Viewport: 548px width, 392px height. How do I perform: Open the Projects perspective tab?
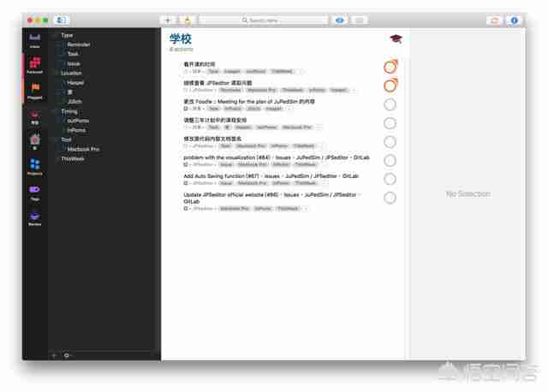pyautogui.click(x=34, y=167)
